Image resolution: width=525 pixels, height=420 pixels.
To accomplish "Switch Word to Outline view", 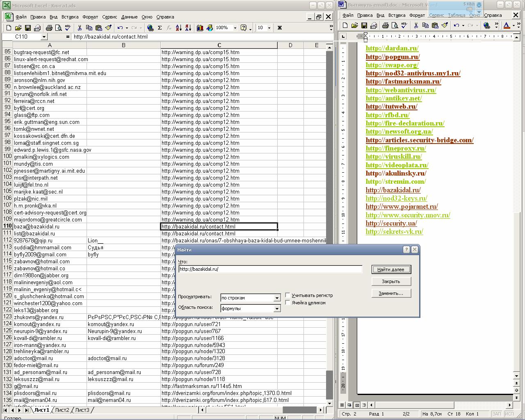I will [x=365, y=405].
